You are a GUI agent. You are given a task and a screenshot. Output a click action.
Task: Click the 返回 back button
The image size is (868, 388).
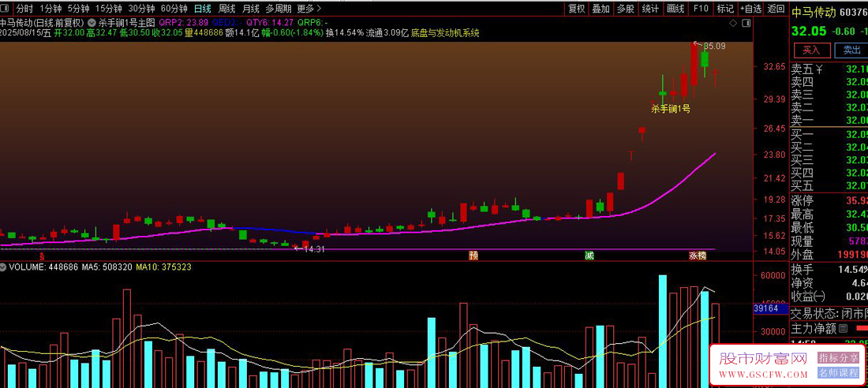(776, 9)
